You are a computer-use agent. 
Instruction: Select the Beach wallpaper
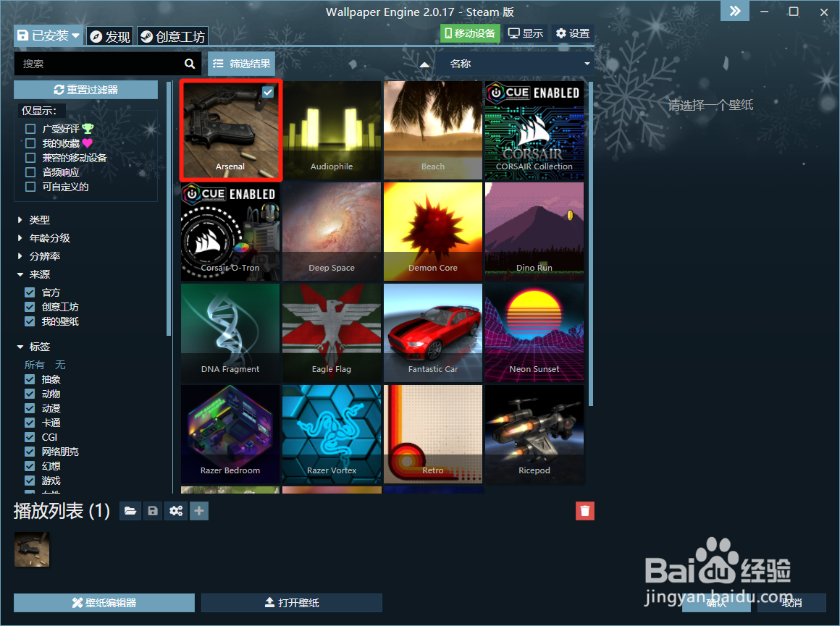[x=433, y=130]
